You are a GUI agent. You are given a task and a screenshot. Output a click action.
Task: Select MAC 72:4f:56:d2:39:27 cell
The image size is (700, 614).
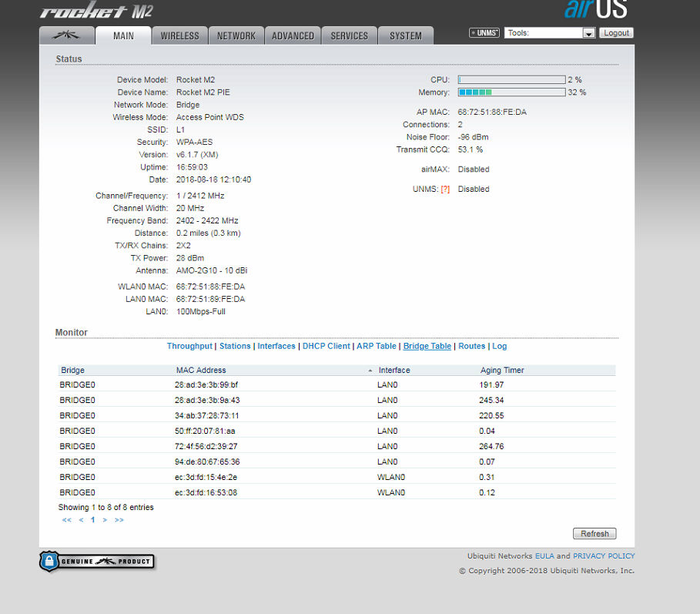pyautogui.click(x=206, y=447)
